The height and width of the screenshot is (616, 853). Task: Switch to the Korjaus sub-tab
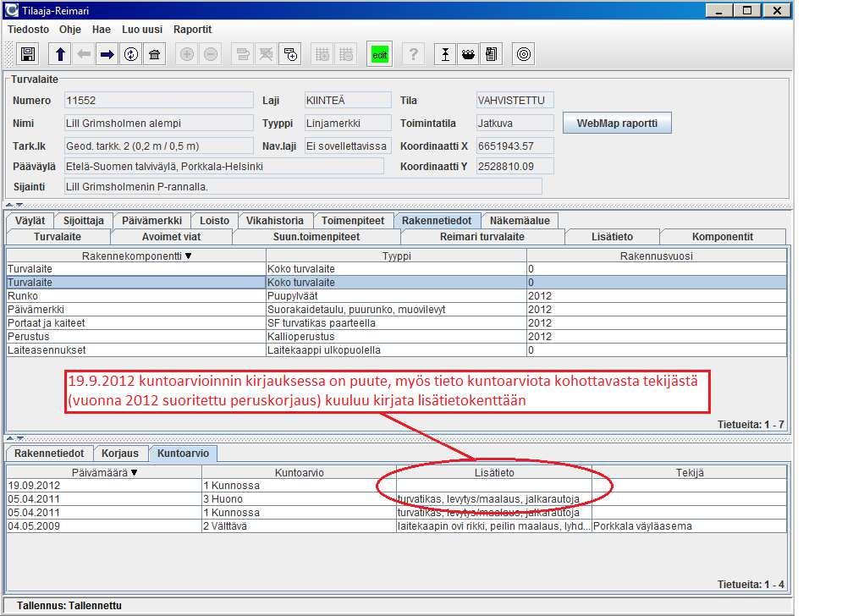tap(119, 454)
